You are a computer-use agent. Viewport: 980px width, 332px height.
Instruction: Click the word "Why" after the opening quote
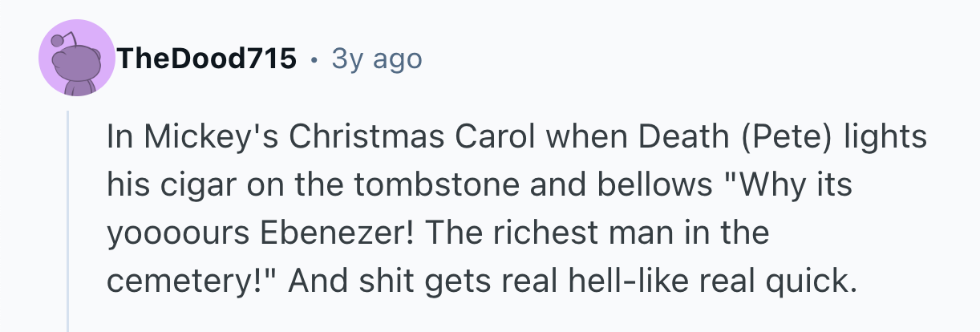(x=767, y=186)
